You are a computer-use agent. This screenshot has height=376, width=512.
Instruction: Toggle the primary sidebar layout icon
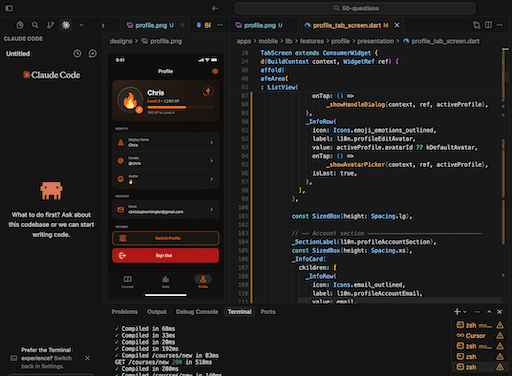9,8
